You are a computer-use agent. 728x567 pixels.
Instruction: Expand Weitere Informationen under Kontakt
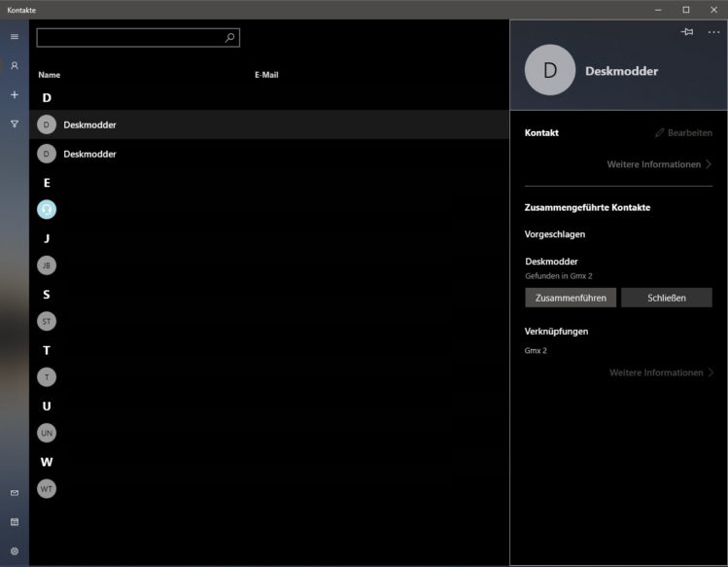660,164
